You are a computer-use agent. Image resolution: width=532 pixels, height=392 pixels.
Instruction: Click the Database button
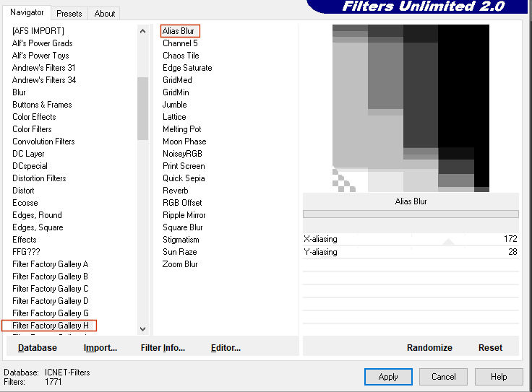coord(38,348)
